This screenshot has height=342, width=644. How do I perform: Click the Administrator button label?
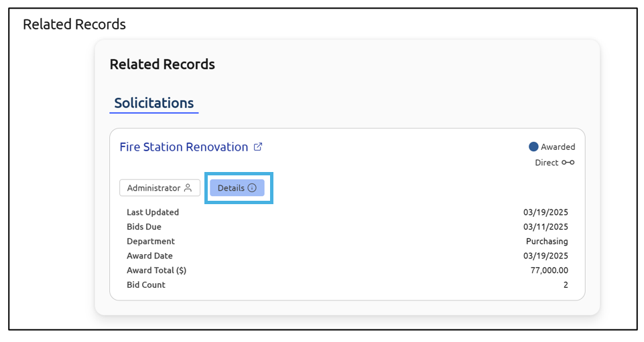click(153, 188)
